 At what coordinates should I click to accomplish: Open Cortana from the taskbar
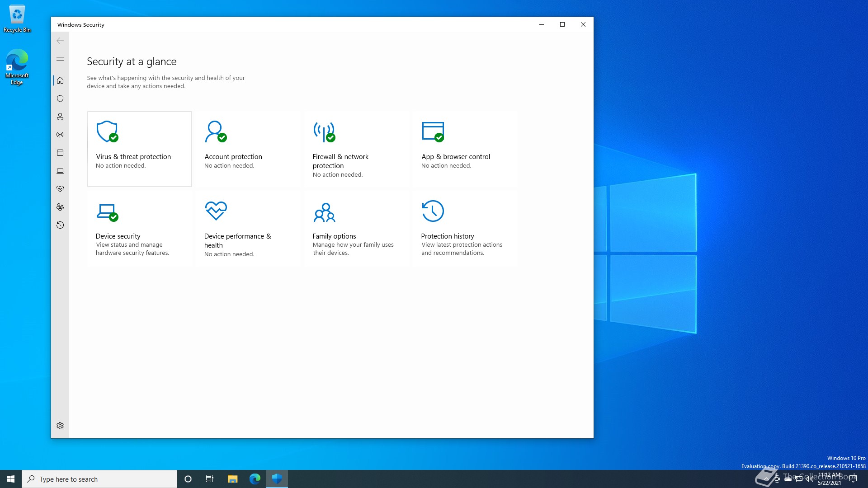[x=188, y=479]
